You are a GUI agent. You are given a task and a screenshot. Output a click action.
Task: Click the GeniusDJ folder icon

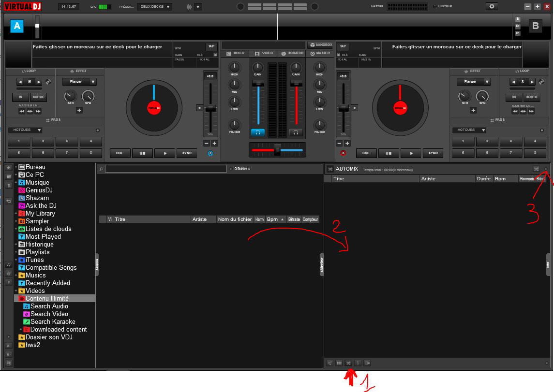coord(22,190)
